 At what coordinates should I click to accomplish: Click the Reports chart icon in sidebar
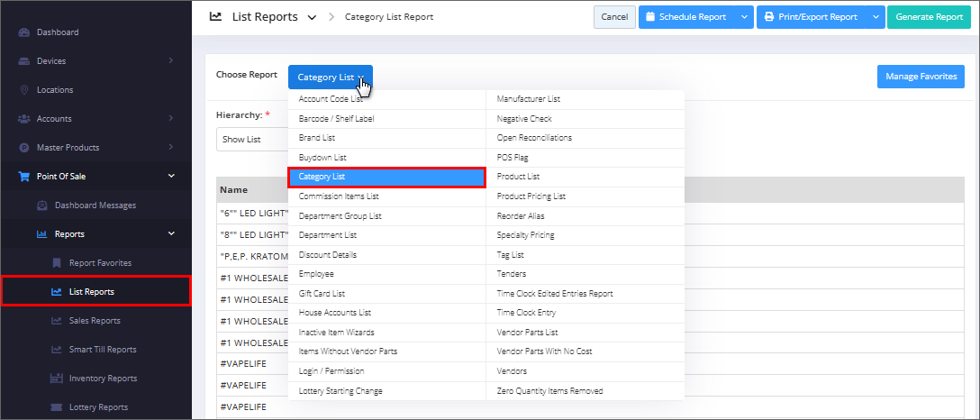(x=41, y=233)
